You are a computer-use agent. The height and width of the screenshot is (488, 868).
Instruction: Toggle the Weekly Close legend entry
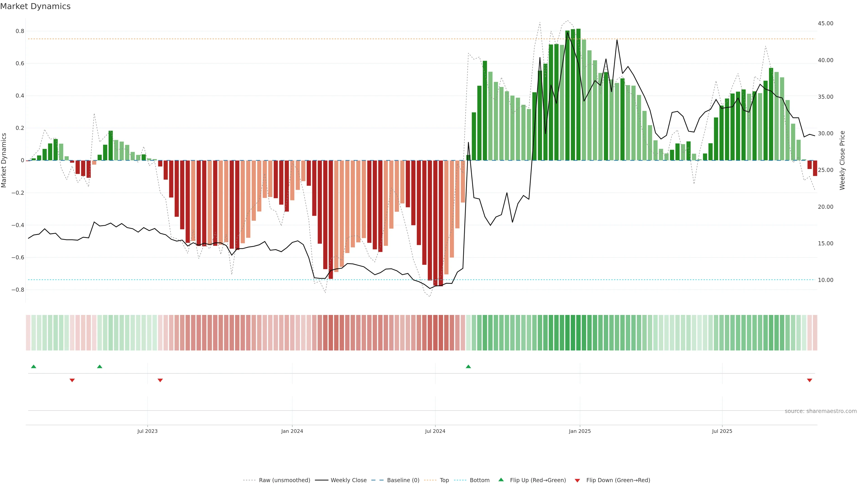point(348,480)
